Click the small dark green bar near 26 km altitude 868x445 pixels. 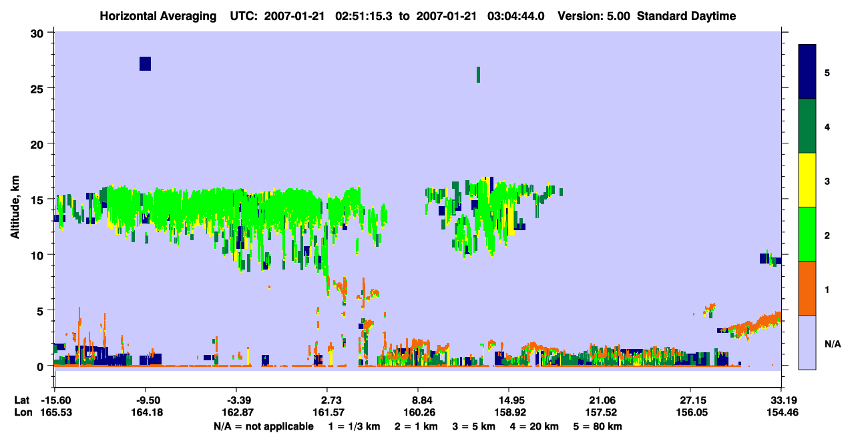pos(478,74)
